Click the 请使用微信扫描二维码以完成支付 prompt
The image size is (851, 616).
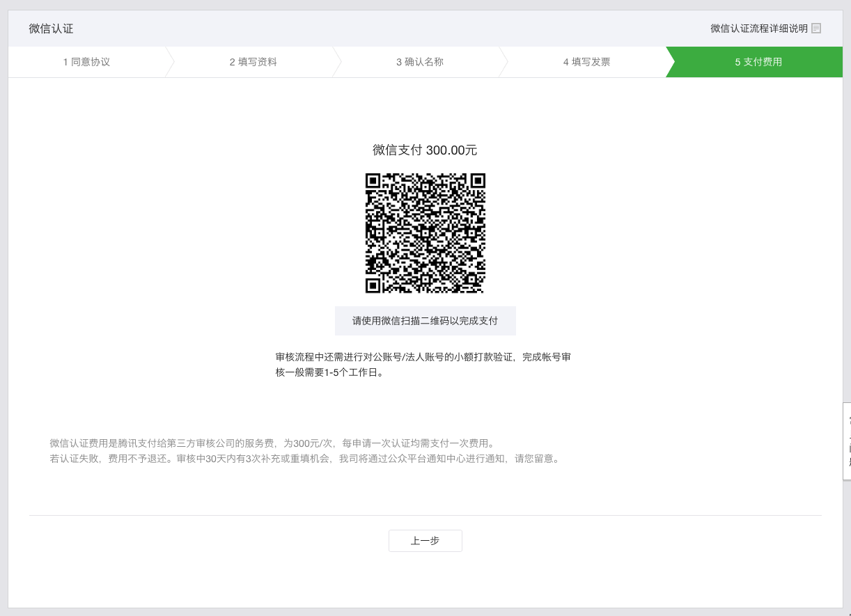425,321
